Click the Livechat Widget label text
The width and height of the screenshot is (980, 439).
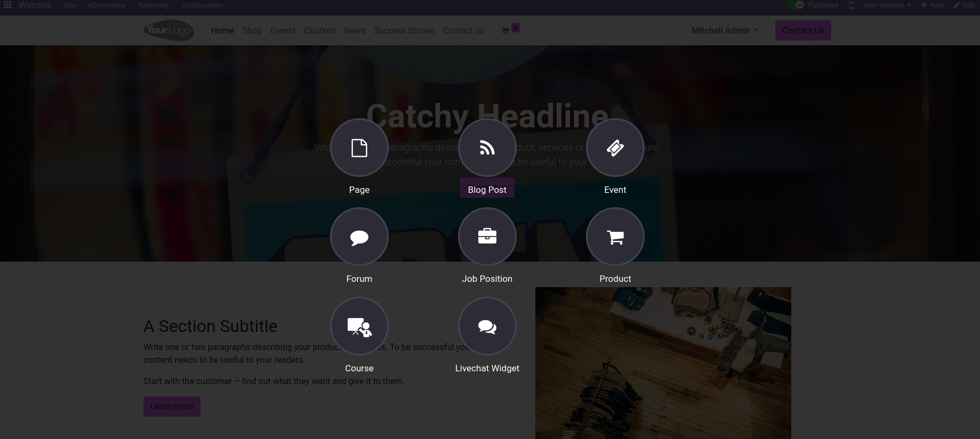point(487,368)
